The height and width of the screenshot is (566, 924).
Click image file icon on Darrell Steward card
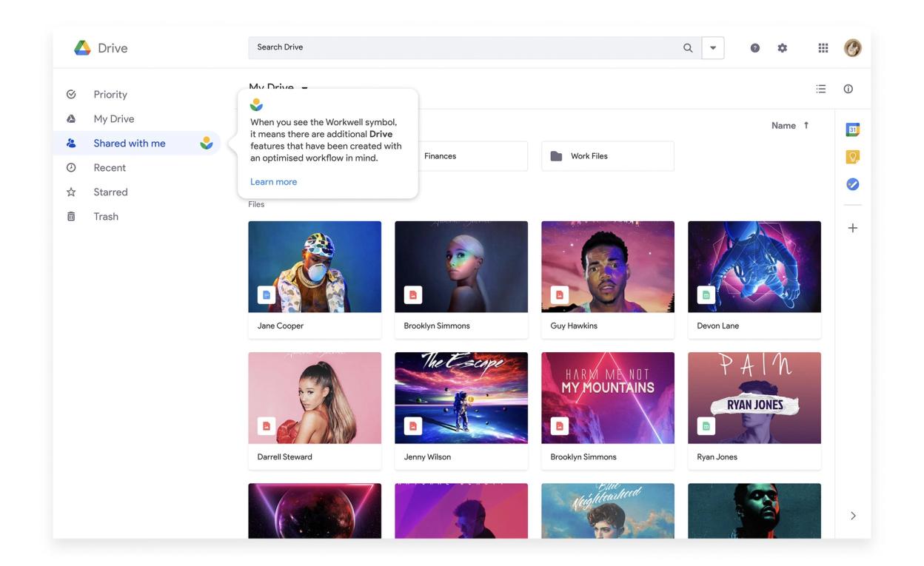pos(267,425)
